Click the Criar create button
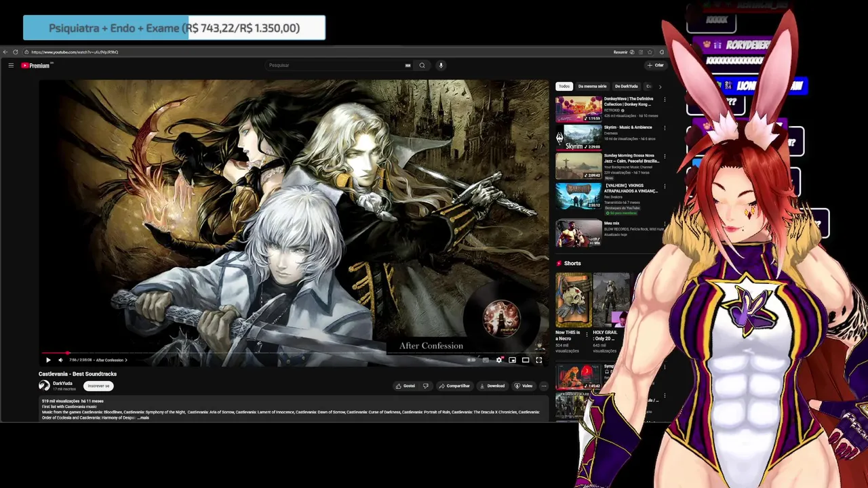The height and width of the screenshot is (488, 868). (x=656, y=65)
